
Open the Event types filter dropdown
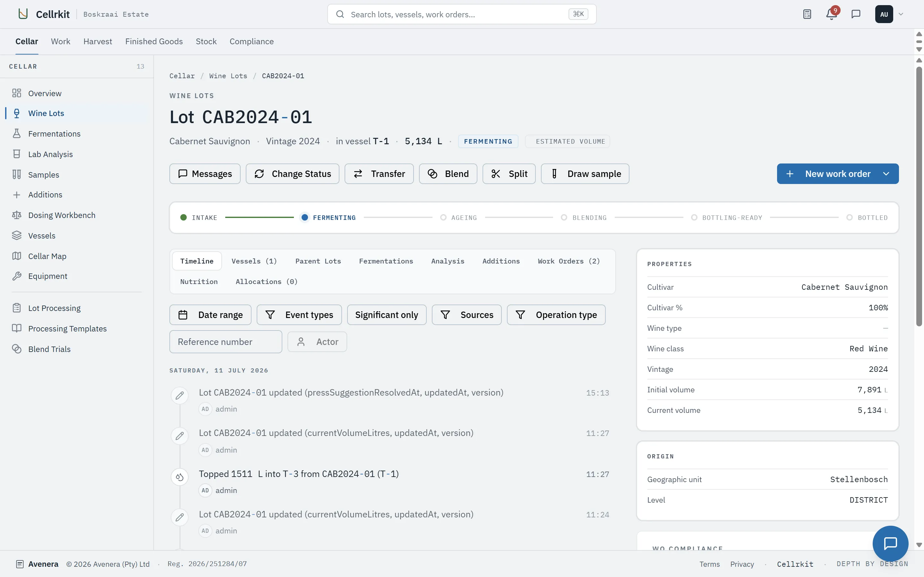[299, 315]
